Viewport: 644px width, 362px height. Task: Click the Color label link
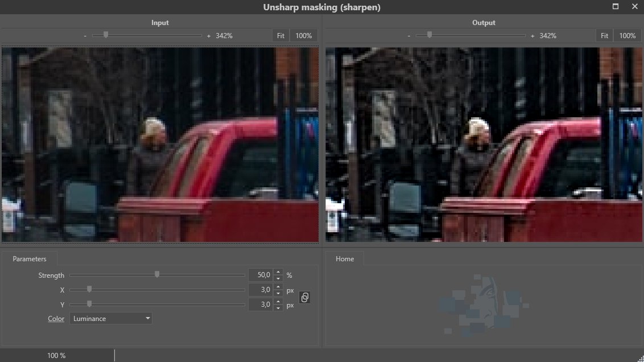56,318
